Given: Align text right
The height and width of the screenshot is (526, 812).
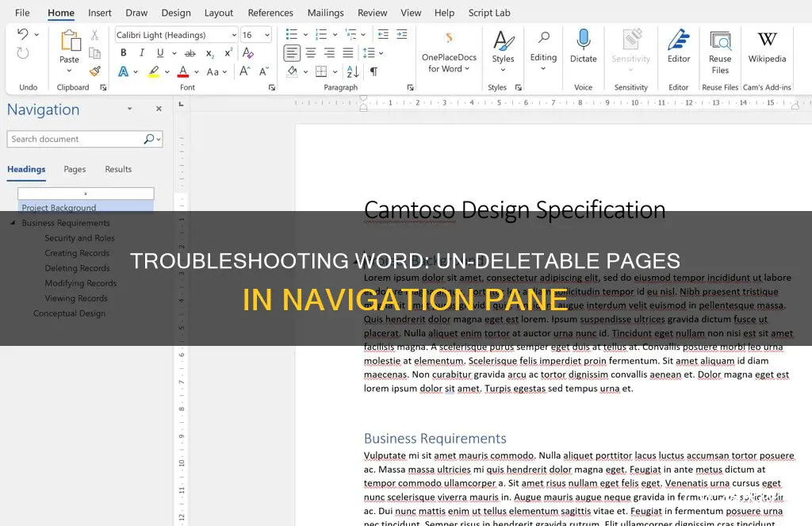Looking at the screenshot, I should coord(329,53).
